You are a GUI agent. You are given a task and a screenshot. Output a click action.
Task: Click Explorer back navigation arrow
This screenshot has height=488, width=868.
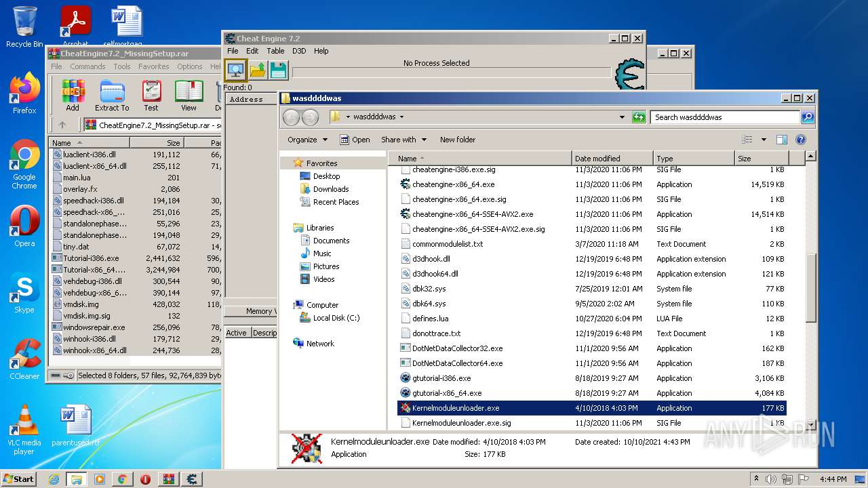tap(291, 117)
